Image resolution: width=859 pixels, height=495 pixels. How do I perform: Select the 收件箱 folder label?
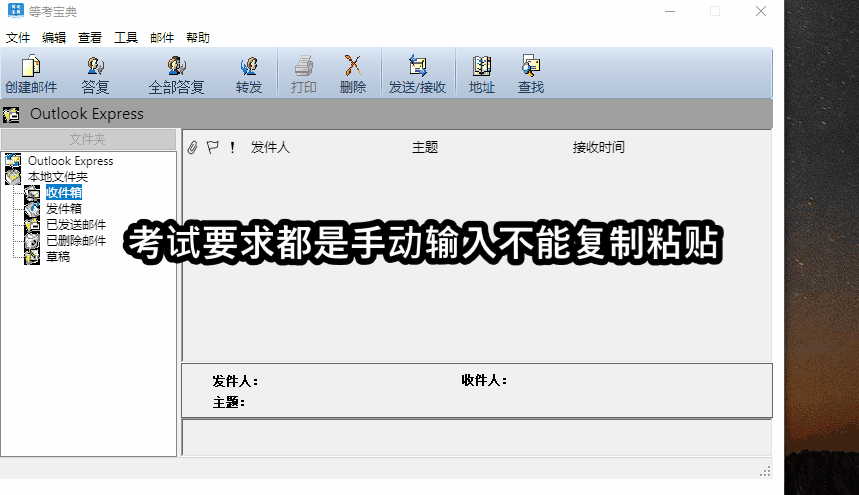point(64,193)
